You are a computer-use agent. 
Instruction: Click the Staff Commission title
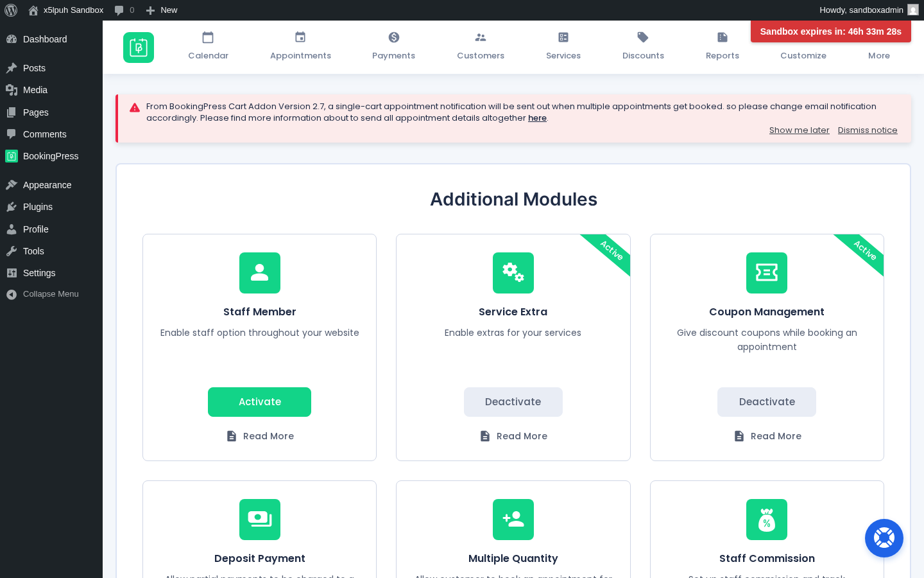coord(767,559)
